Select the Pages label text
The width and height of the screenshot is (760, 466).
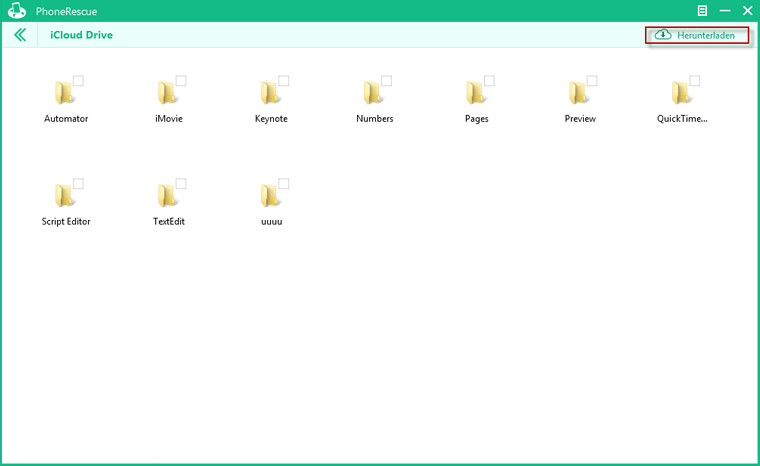point(477,119)
